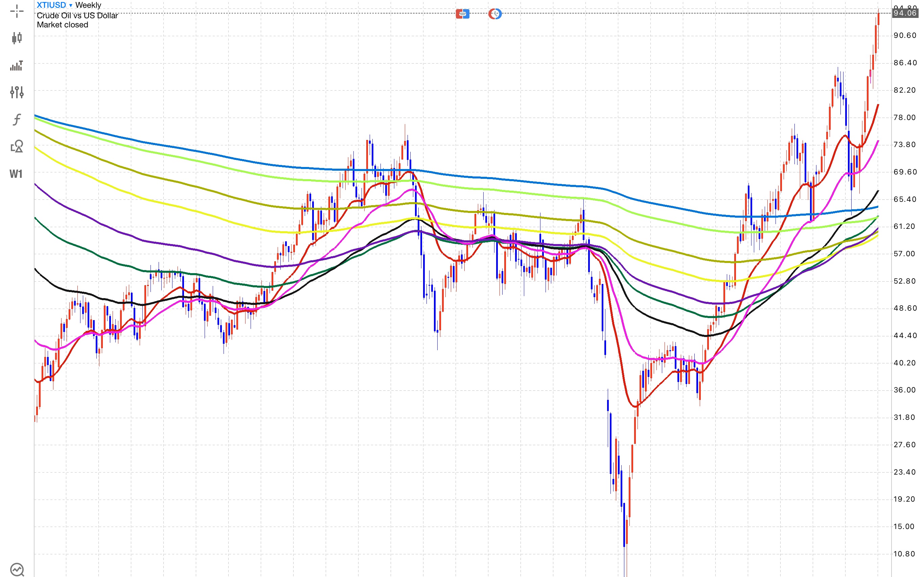Click the chart icon in bottom-left corner

point(17,570)
